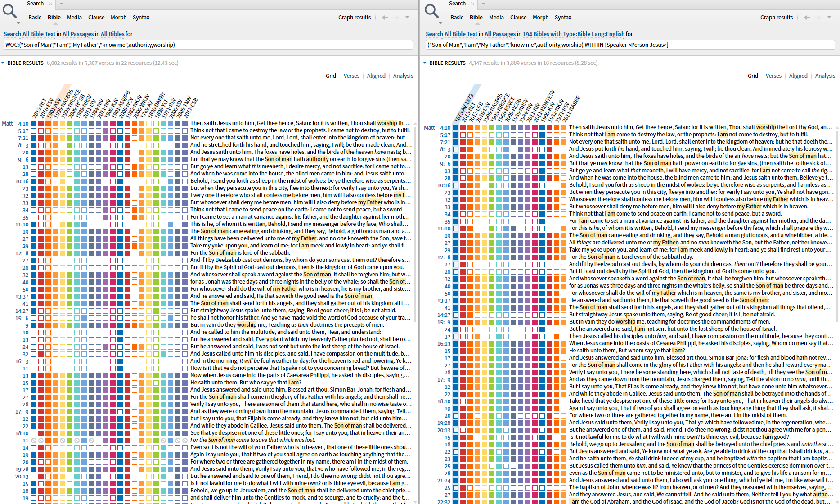Click back arrow in right panel toolbar

[807, 18]
